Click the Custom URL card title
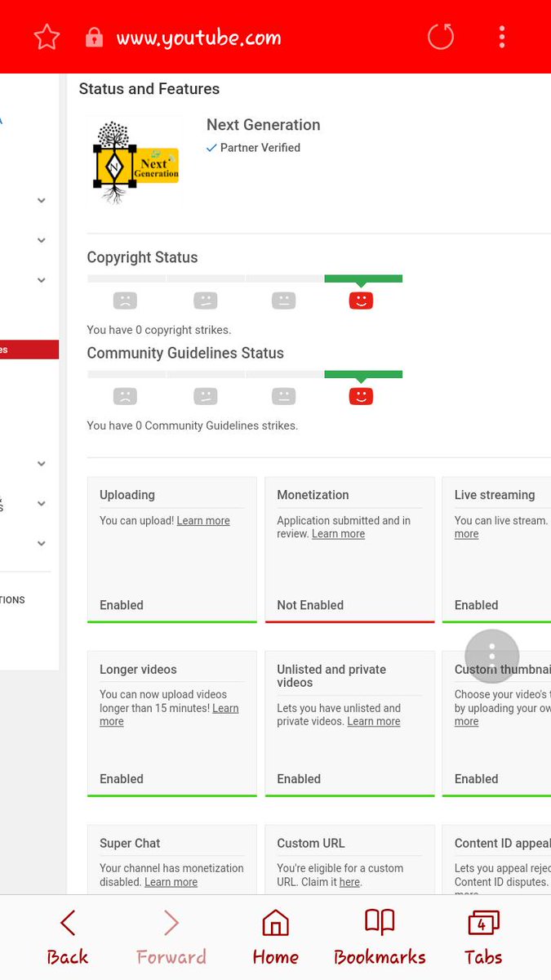 click(311, 843)
